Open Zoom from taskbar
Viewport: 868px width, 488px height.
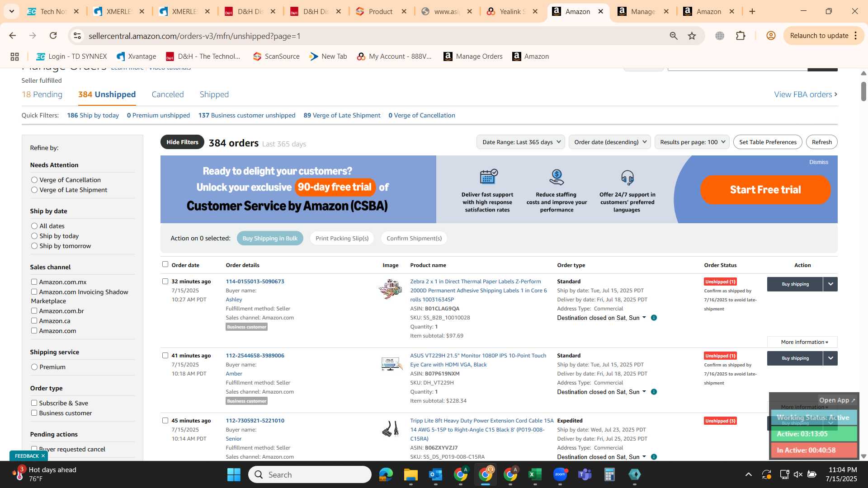click(x=560, y=474)
